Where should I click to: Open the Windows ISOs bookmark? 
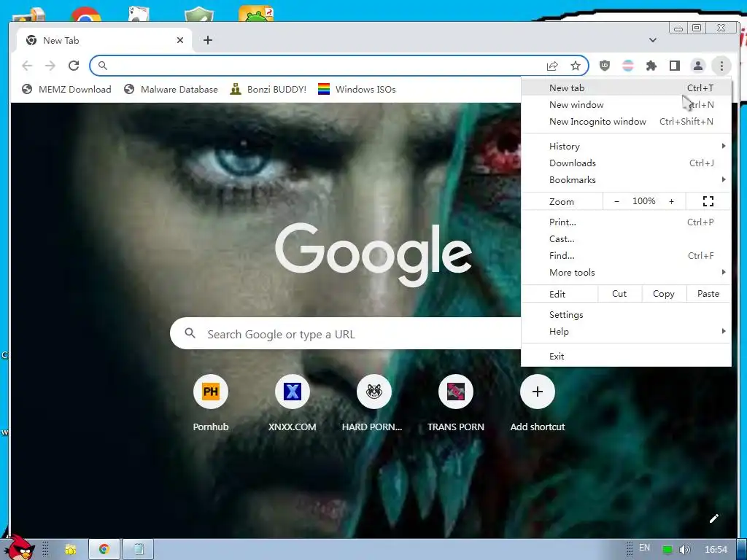(356, 90)
